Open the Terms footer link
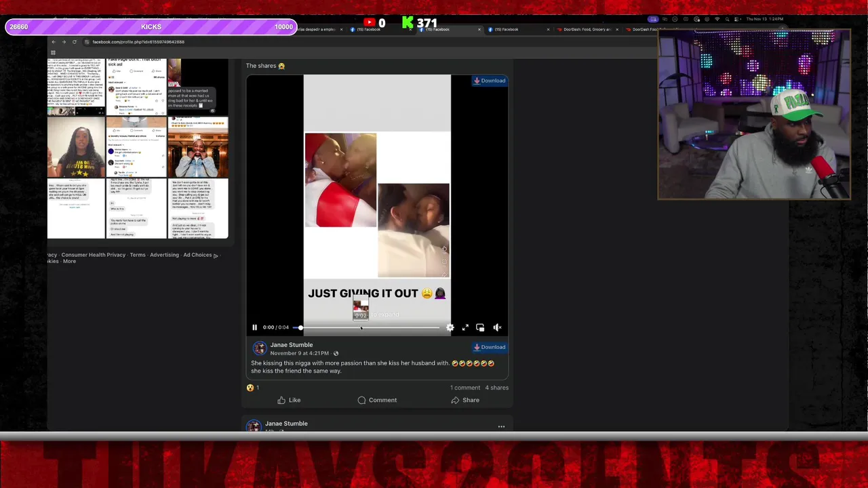 (x=138, y=255)
